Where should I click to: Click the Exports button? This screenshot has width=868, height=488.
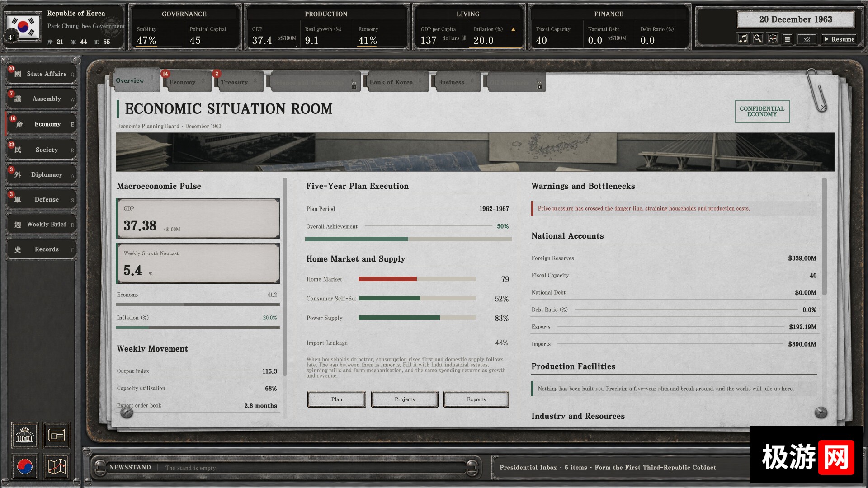click(476, 399)
